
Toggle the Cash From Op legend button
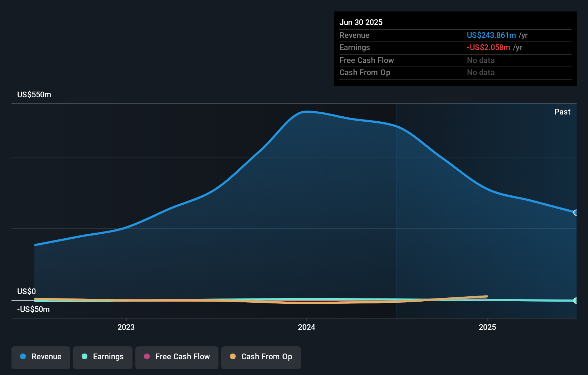click(261, 357)
